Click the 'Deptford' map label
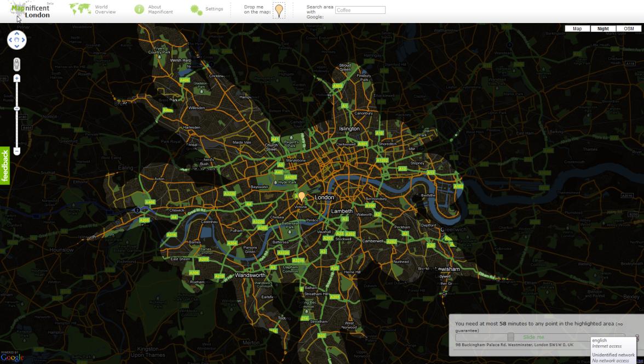The image size is (644, 364). pyautogui.click(x=428, y=225)
